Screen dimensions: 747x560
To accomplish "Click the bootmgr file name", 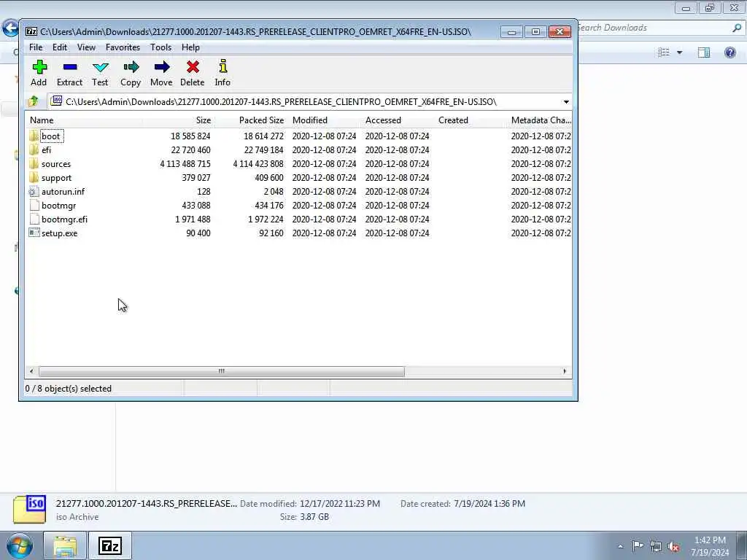I will coord(58,205).
